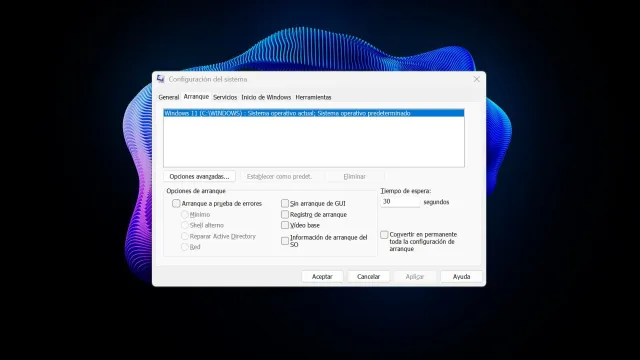Choose the Shell alterno radio option

pos(184,225)
